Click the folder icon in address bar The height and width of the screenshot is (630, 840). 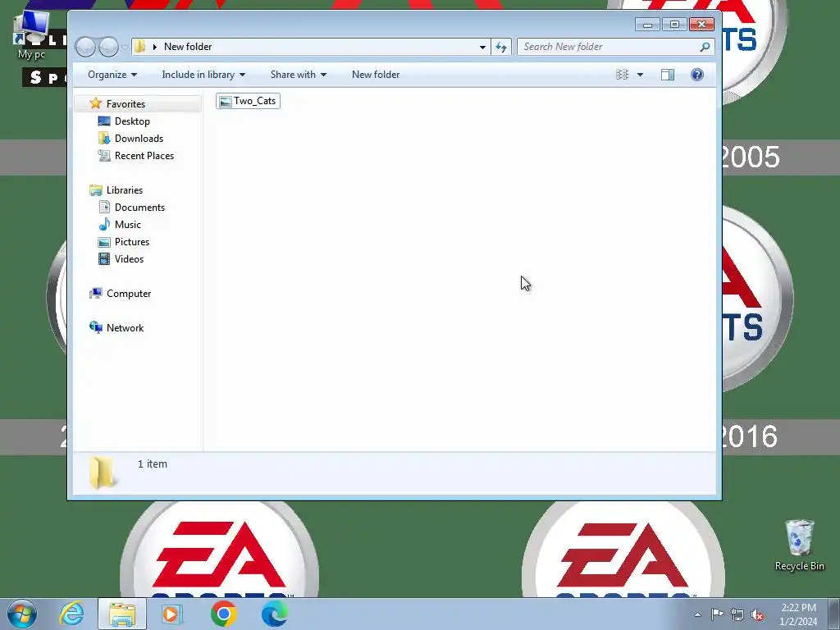point(139,47)
